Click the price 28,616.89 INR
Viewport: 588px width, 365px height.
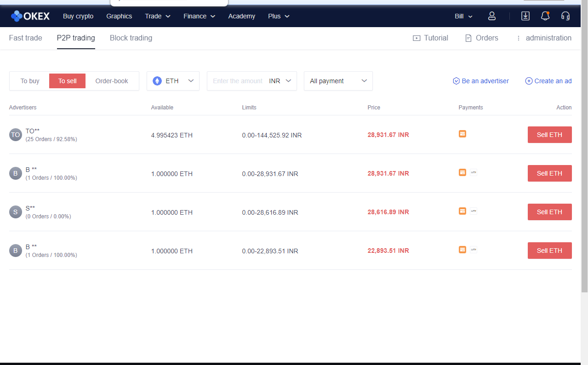[388, 212]
